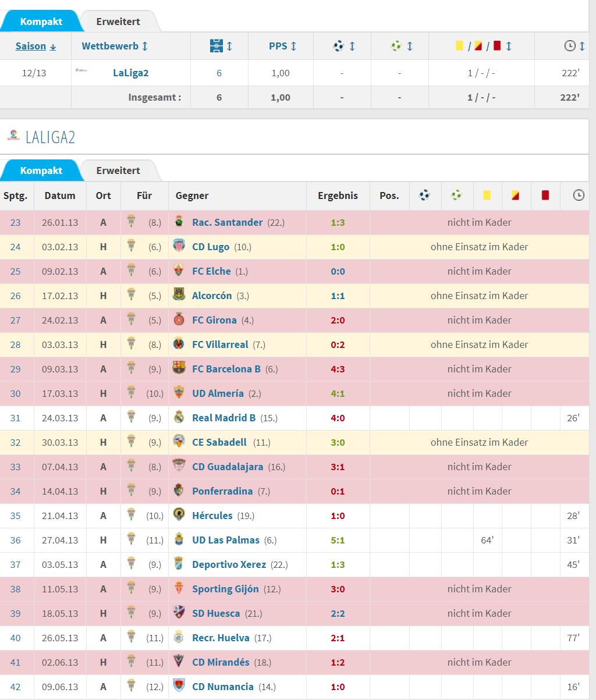Open the 2:1 result against Recr. Huelva

click(x=338, y=638)
